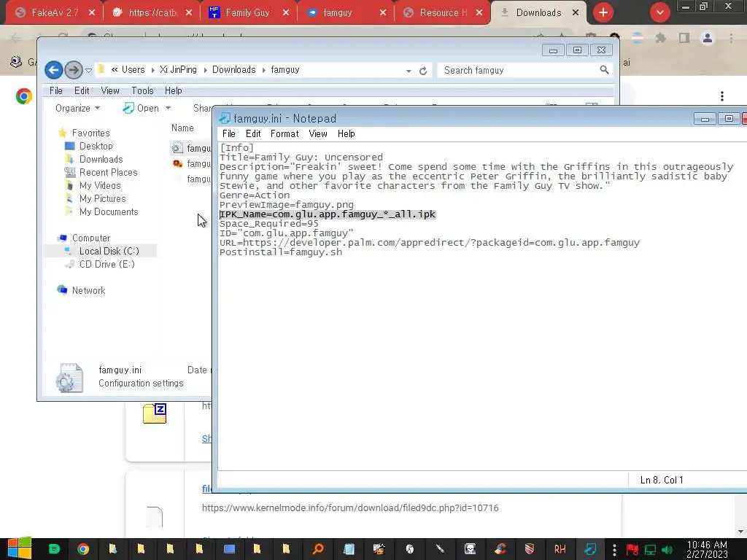
Task: Expand Explorer recent locations arrow
Action: (x=88, y=71)
